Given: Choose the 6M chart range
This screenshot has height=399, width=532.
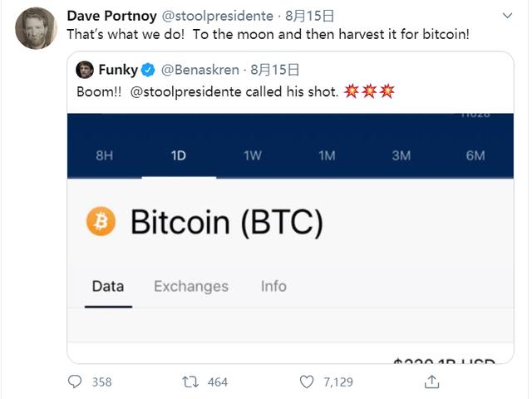Looking at the screenshot, I should pyautogui.click(x=475, y=155).
